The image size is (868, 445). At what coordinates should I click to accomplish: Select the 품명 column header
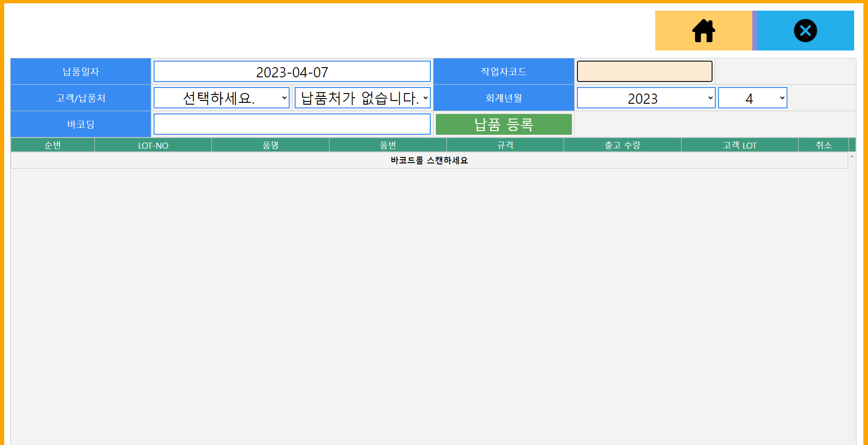(x=271, y=145)
